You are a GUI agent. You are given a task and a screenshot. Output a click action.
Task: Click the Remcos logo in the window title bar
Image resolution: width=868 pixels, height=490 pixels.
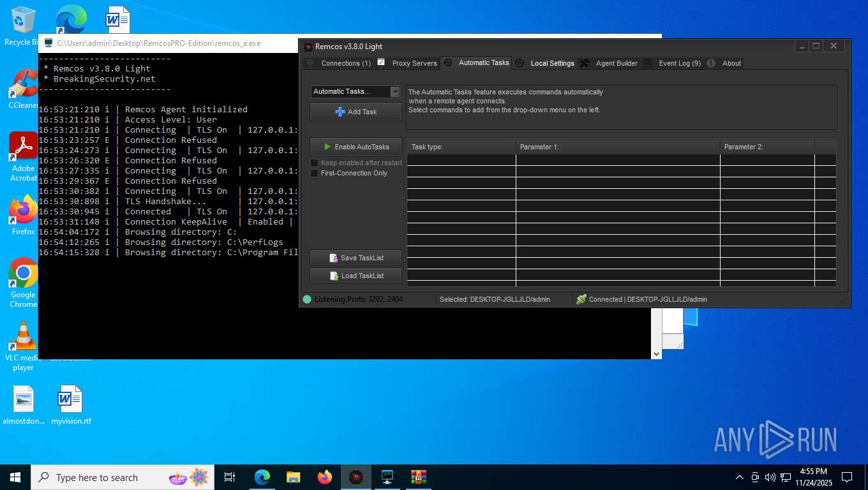coord(308,47)
